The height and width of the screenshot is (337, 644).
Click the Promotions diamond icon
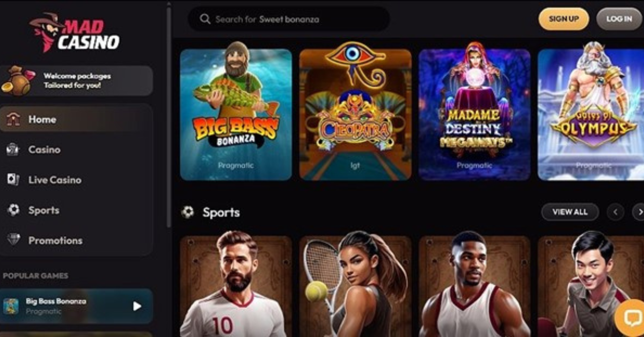coord(13,240)
